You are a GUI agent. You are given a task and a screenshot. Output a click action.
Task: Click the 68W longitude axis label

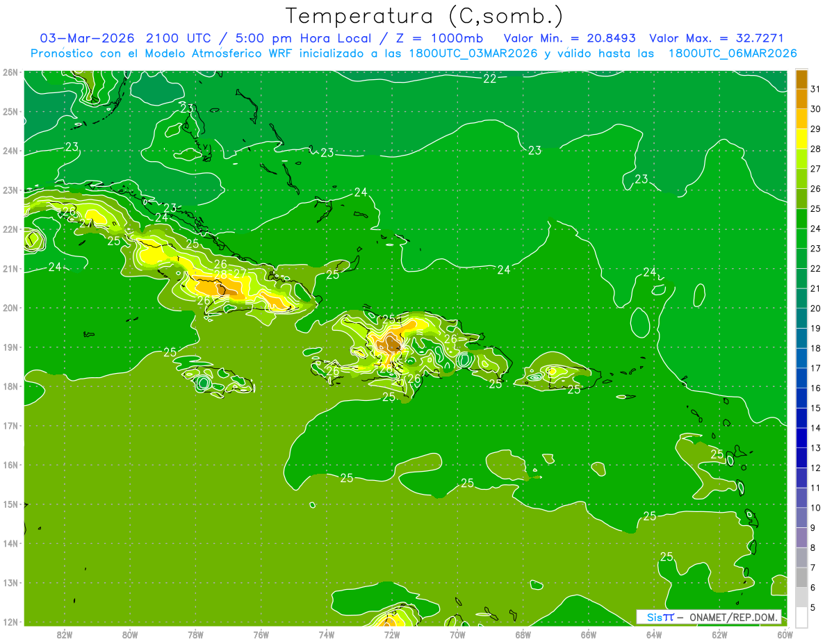(x=523, y=635)
